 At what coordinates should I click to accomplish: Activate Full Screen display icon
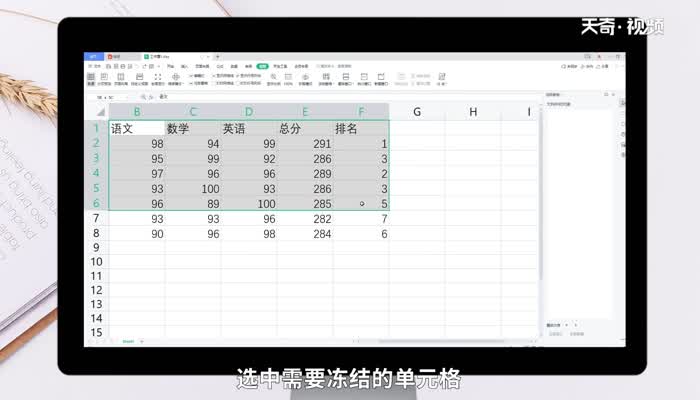pos(158,79)
